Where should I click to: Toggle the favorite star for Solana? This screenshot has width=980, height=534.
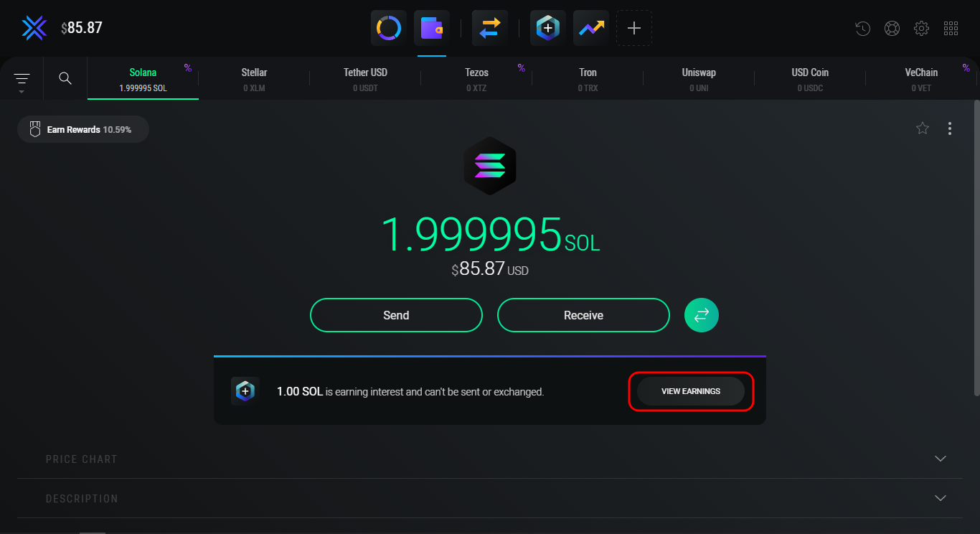tap(923, 128)
